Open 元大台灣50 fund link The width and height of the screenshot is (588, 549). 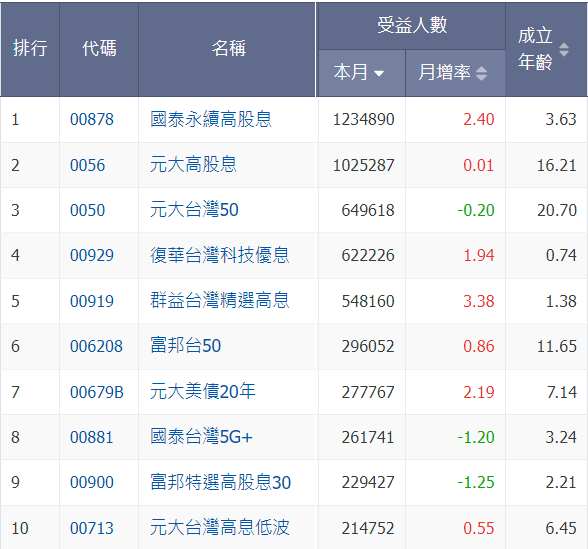[x=194, y=210]
